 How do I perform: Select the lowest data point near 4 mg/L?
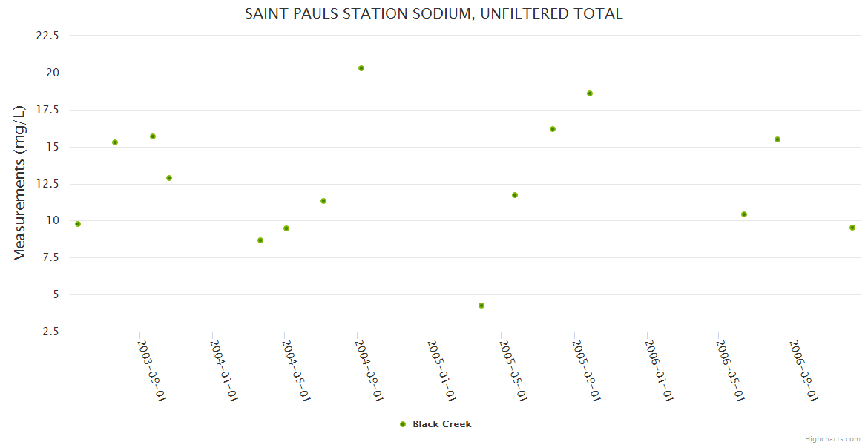pos(481,306)
